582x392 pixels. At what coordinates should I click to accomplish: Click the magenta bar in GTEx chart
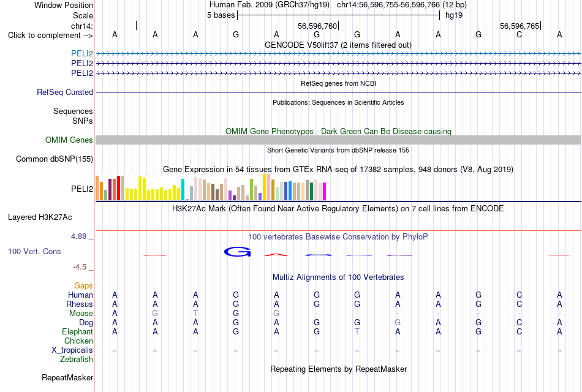pos(325,192)
